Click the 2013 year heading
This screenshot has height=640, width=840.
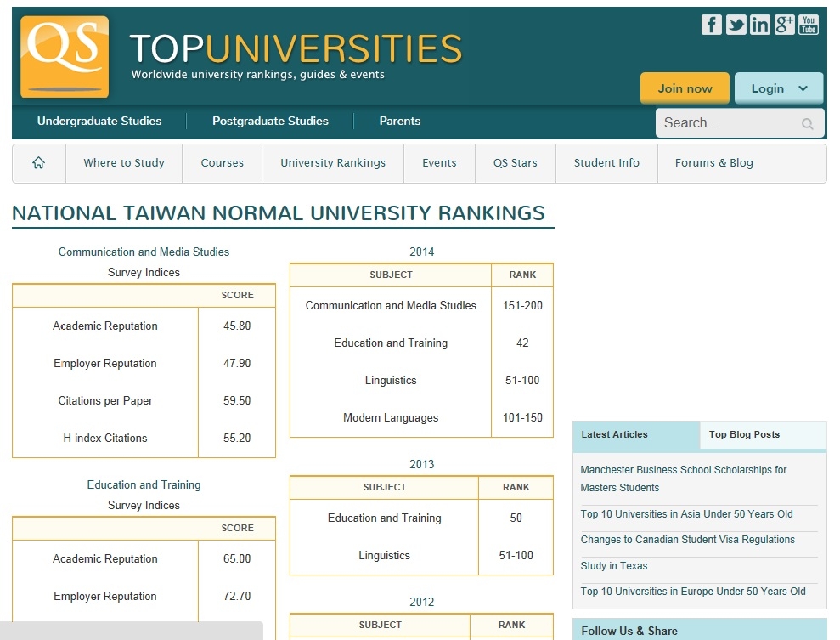click(421, 465)
